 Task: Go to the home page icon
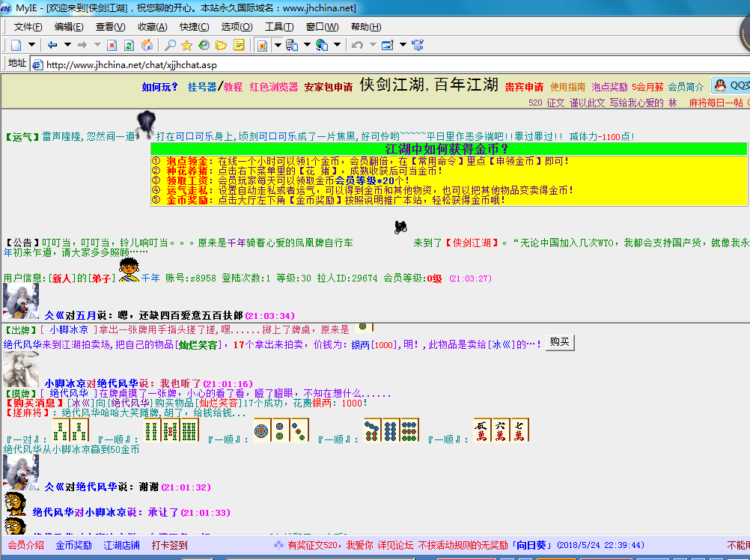click(x=147, y=45)
